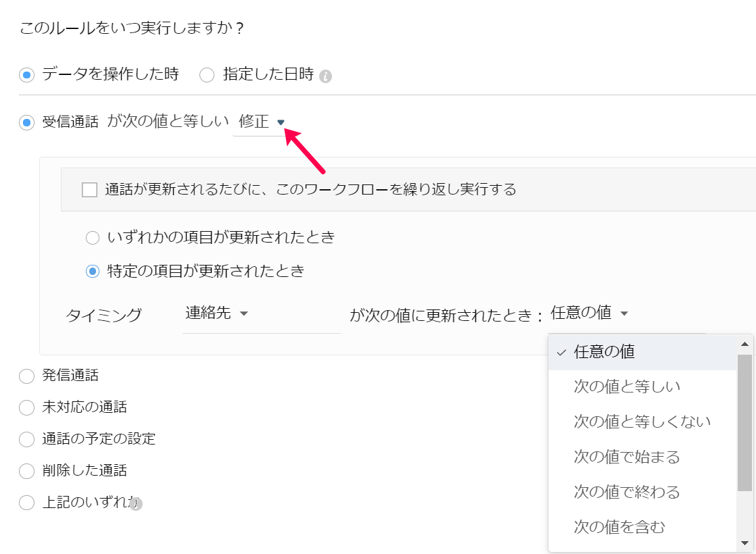Image resolution: width=756 pixels, height=554 pixels.
Task: Choose the 受信通話 radio button
Action: pyautogui.click(x=26, y=122)
